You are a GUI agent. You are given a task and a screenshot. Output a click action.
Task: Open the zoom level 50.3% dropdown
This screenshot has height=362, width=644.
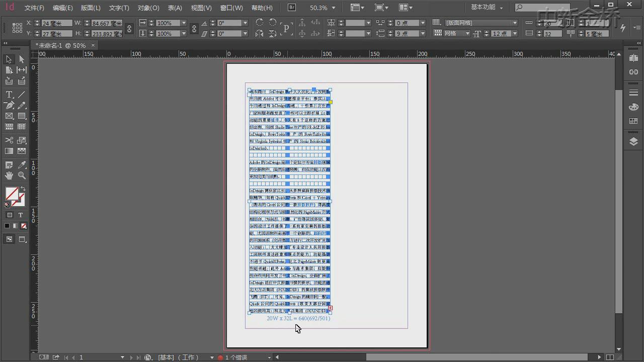tap(334, 8)
